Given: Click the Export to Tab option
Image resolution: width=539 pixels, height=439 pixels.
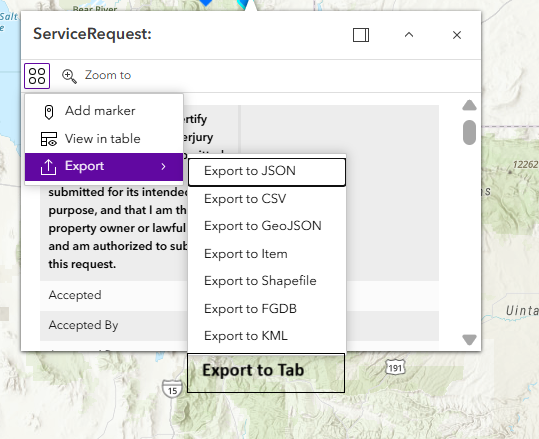Looking at the screenshot, I should pyautogui.click(x=266, y=373).
